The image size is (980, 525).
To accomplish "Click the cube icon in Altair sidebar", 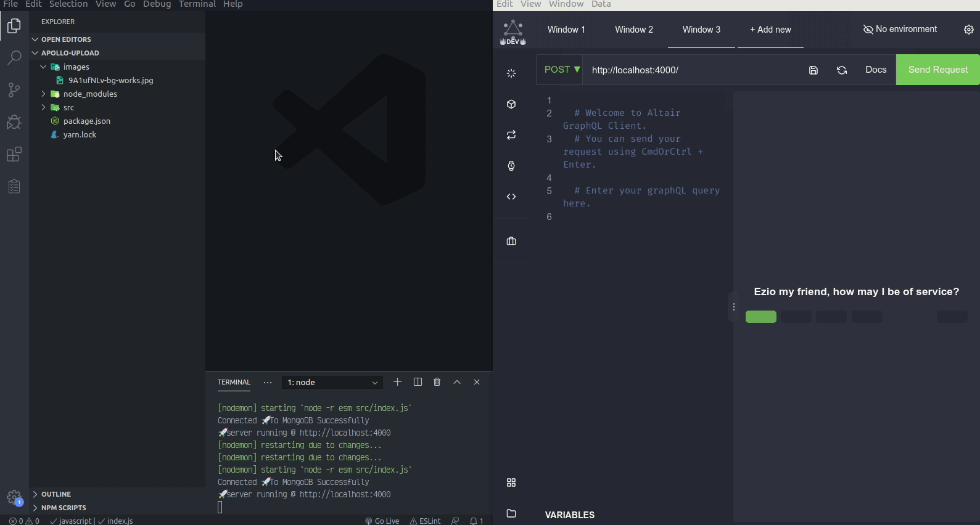I will [x=511, y=104].
